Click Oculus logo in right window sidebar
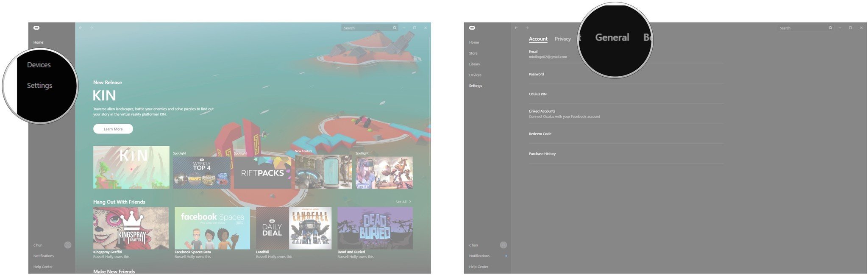The width and height of the screenshot is (868, 275). point(472,28)
